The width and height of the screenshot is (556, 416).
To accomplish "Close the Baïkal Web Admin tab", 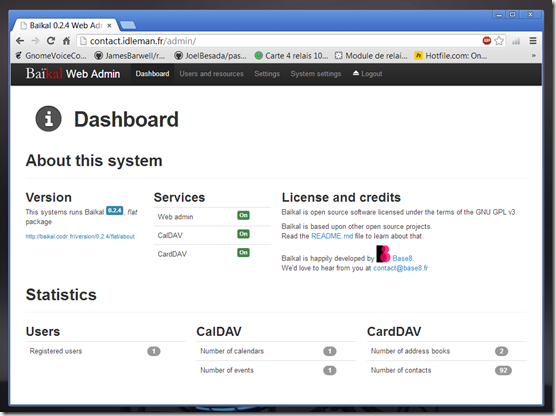I will click(109, 26).
